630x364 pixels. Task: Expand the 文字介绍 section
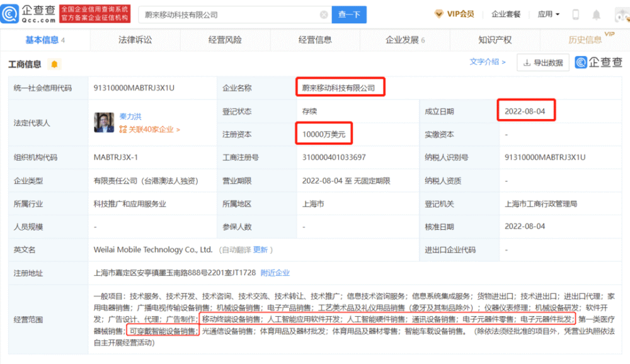[x=488, y=62]
